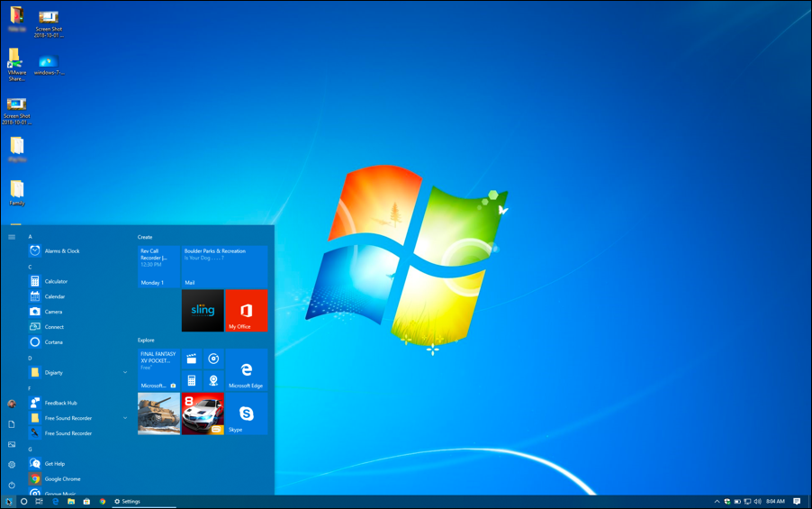Open Microsoft Store from the taskbar
Image resolution: width=812 pixels, height=509 pixels.
coord(86,502)
